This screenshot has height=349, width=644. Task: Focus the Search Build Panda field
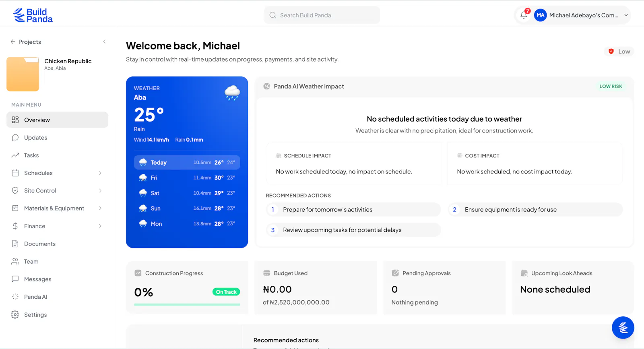(x=322, y=15)
